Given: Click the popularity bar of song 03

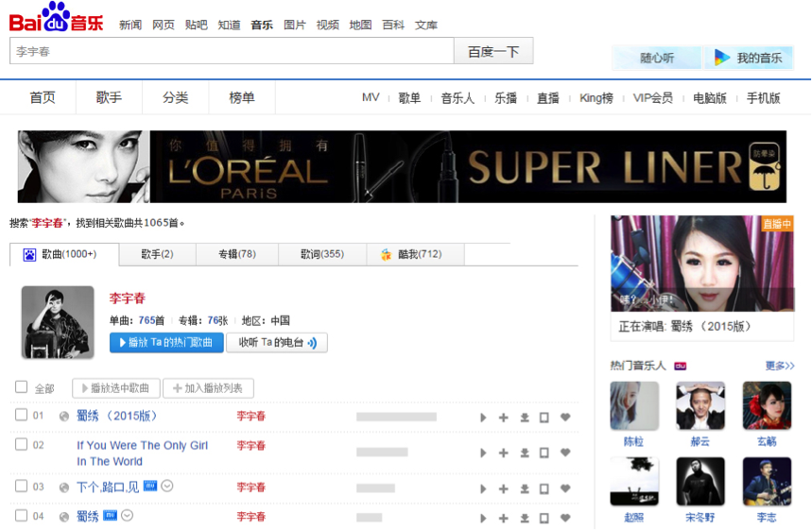Looking at the screenshot, I should pos(375,488).
